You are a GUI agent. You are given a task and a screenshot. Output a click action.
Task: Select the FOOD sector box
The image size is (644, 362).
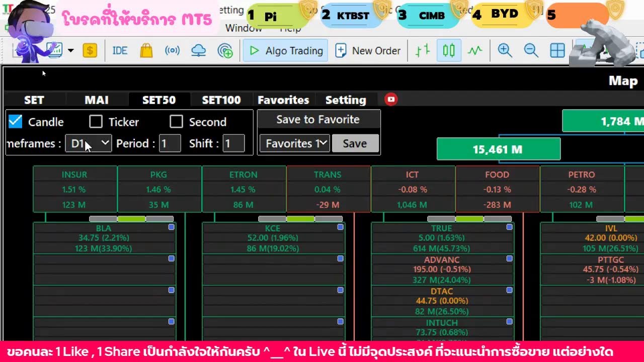coord(497,190)
